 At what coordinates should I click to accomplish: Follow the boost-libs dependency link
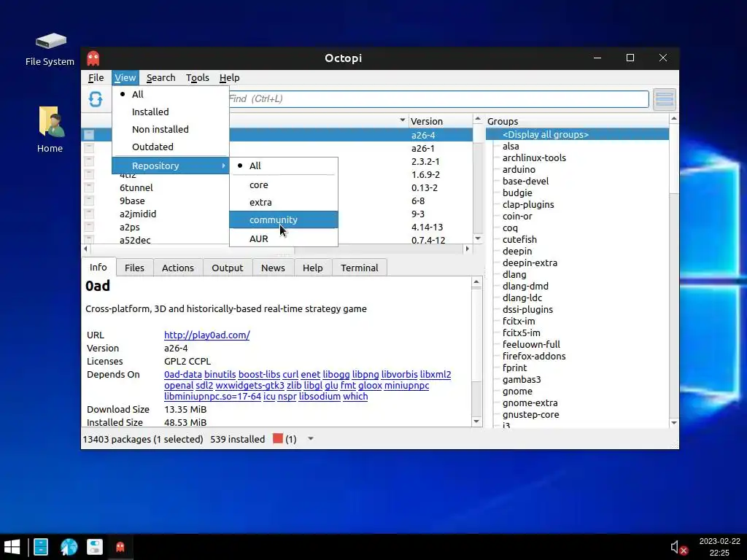click(x=259, y=374)
